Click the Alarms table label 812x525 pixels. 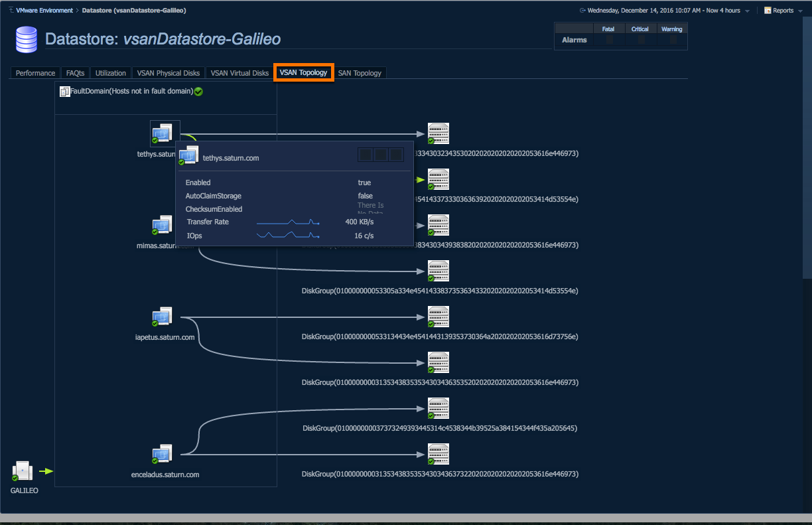[575, 40]
